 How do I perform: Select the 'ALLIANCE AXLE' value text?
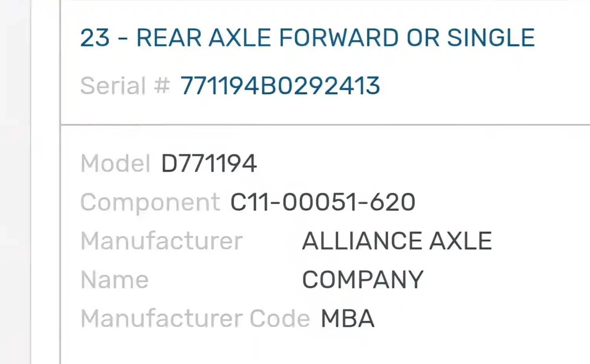(x=396, y=241)
